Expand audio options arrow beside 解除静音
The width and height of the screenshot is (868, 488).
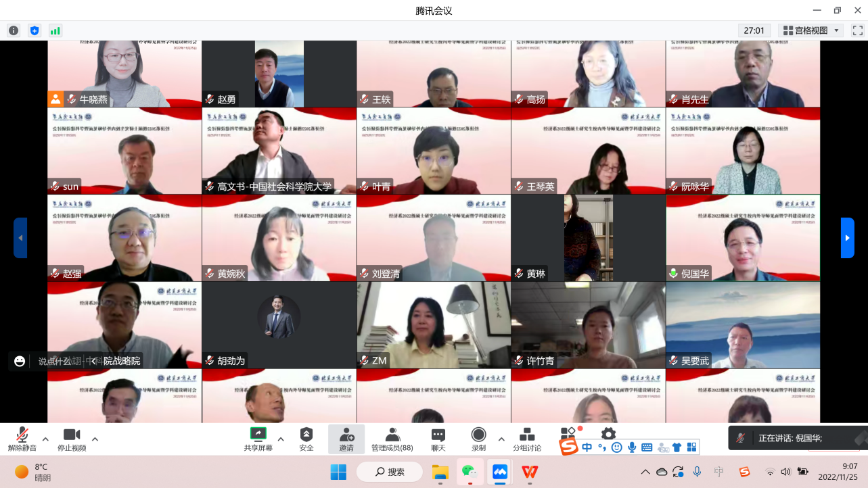(45, 439)
